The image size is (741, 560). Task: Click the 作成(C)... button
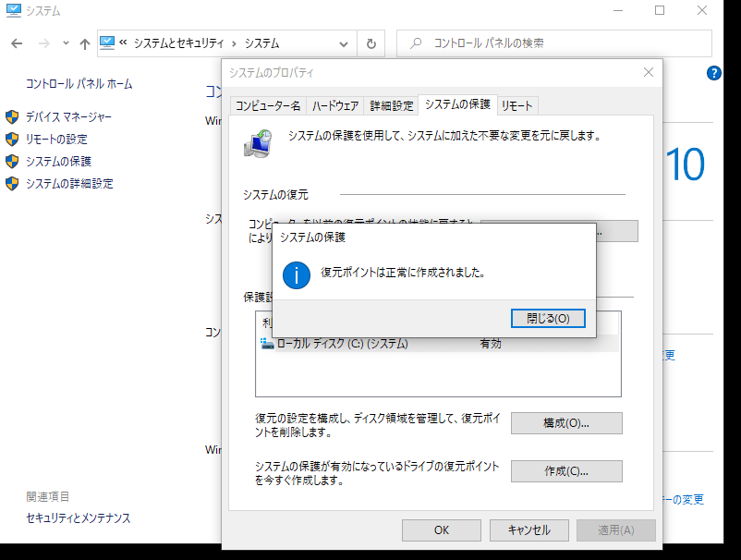(x=566, y=471)
